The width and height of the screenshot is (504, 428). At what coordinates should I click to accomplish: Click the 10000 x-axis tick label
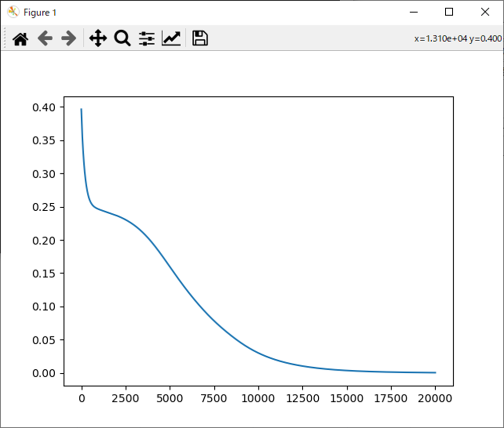[x=258, y=399]
